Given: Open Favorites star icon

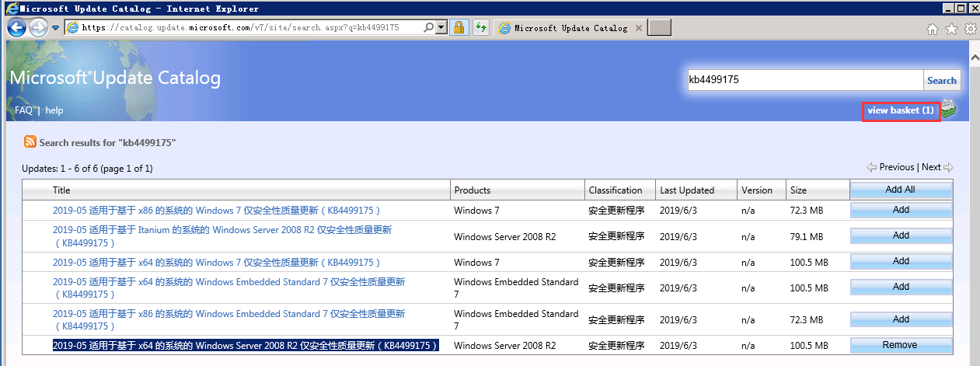Looking at the screenshot, I should coord(951,29).
